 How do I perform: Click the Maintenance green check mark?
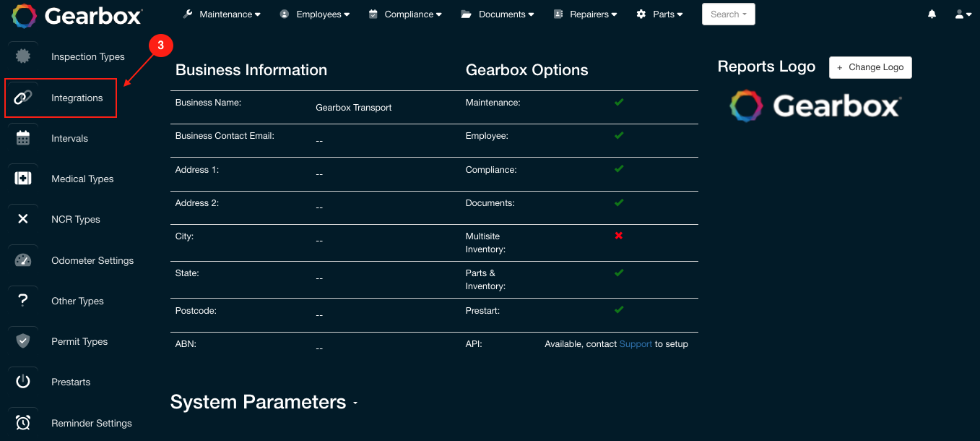(619, 102)
